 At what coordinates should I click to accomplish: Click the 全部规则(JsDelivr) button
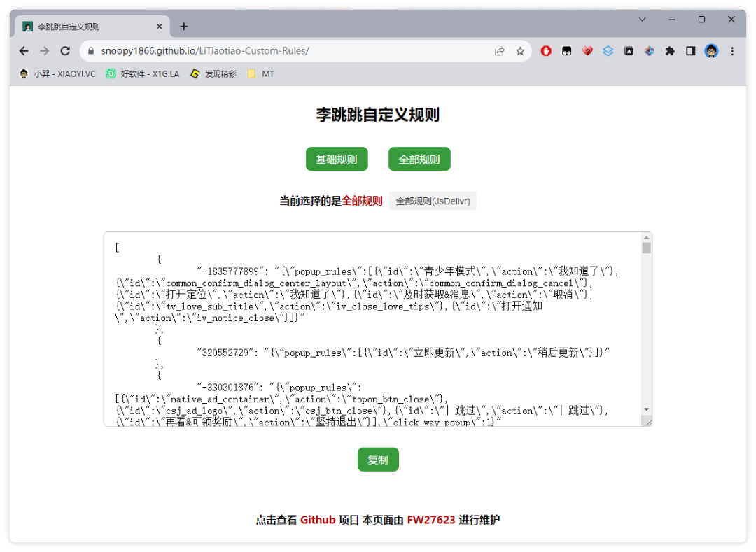click(433, 201)
